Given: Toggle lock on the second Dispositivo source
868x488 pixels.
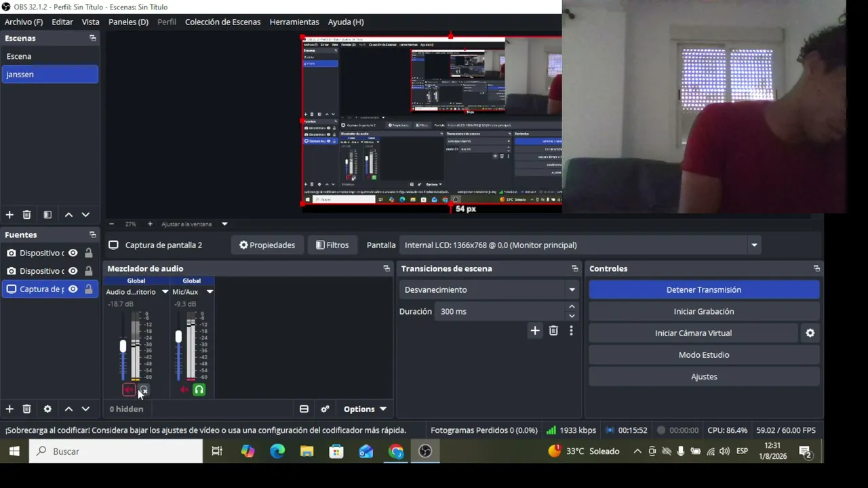Looking at the screenshot, I should [88, 271].
